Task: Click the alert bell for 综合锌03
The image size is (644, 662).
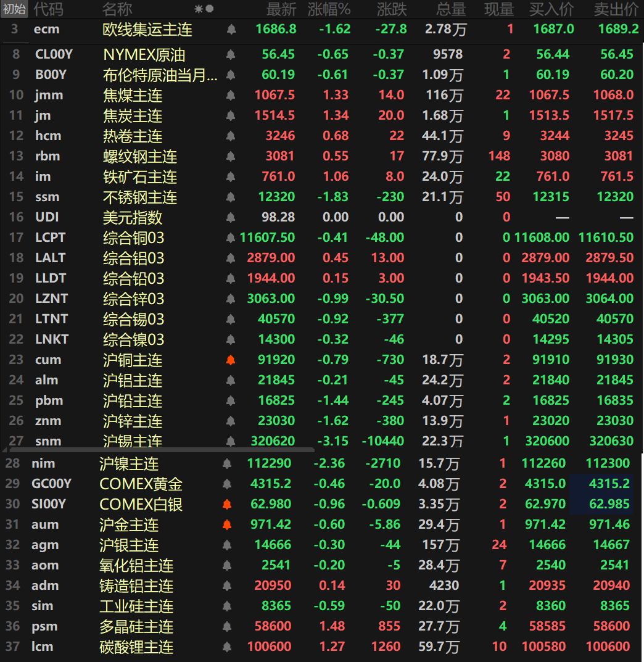Action: coord(231,299)
